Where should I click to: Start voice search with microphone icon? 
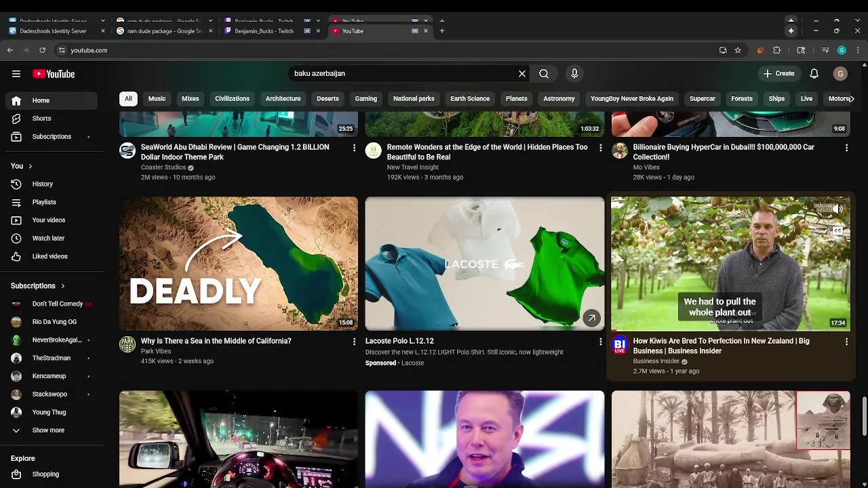[x=574, y=73]
